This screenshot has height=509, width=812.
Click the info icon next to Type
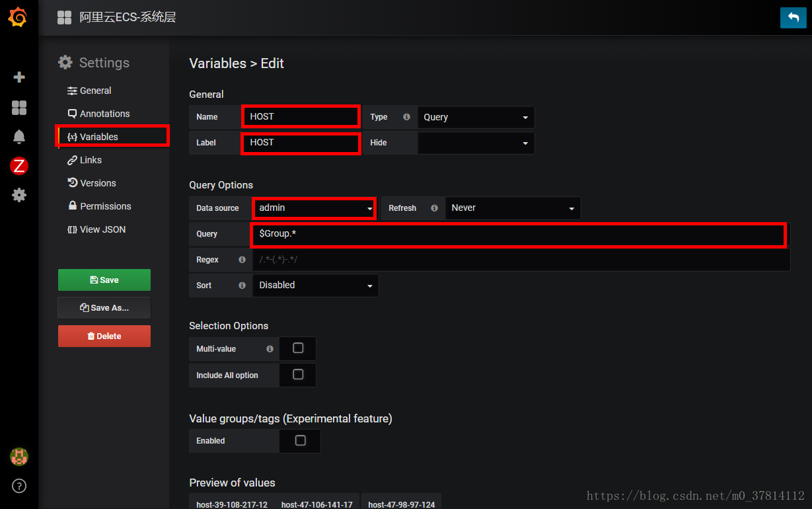click(x=406, y=117)
